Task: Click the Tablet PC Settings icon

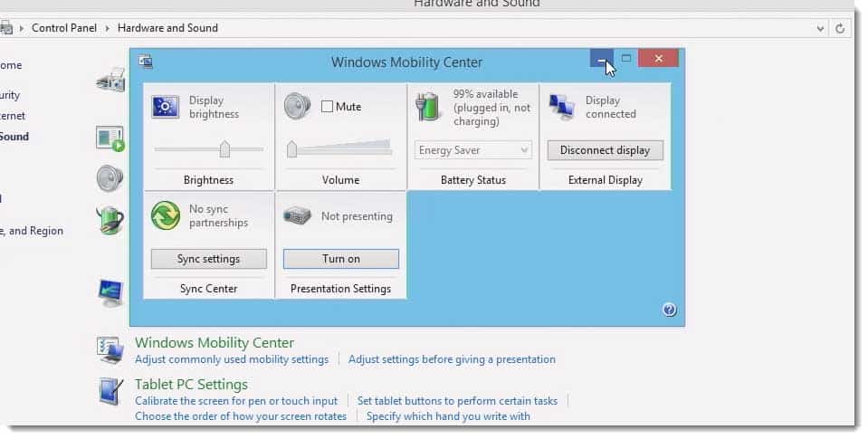Action: pos(110,391)
